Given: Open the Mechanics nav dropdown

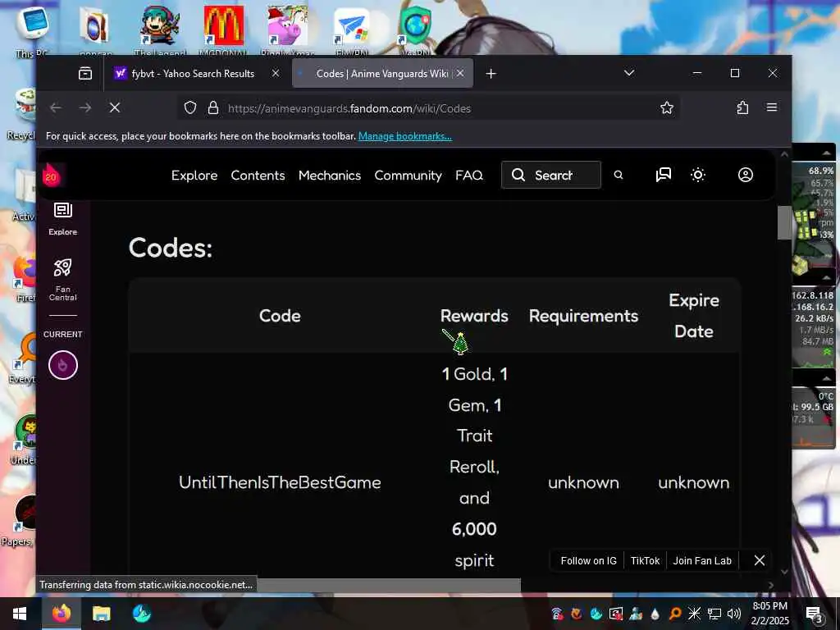Looking at the screenshot, I should pos(330,176).
